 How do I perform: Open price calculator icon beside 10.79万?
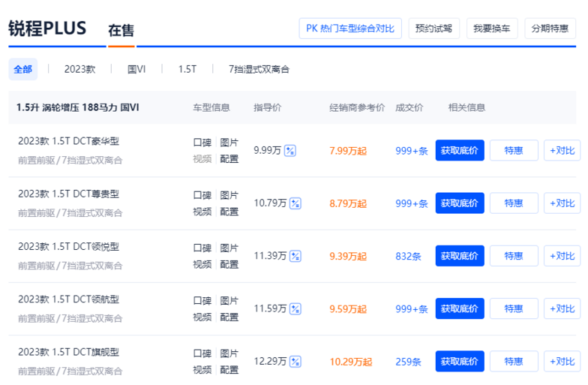pyautogui.click(x=295, y=203)
